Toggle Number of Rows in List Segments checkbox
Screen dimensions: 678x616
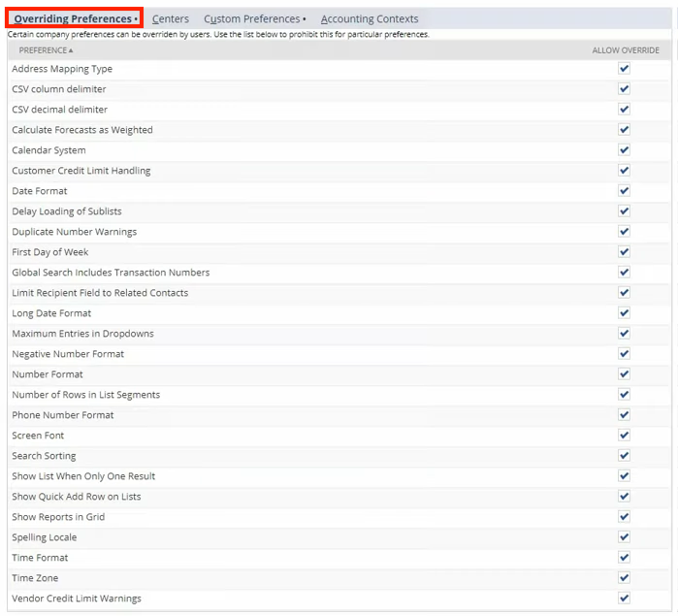coord(624,394)
